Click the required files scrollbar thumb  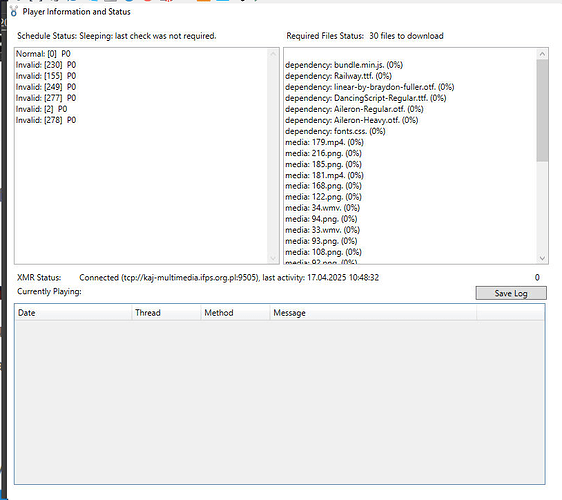[542, 110]
